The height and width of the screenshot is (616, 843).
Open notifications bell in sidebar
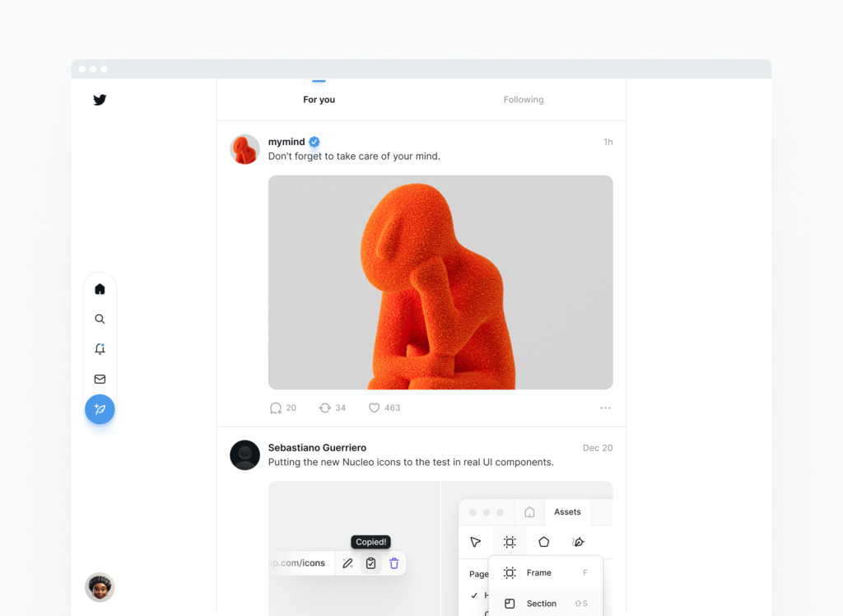100,348
